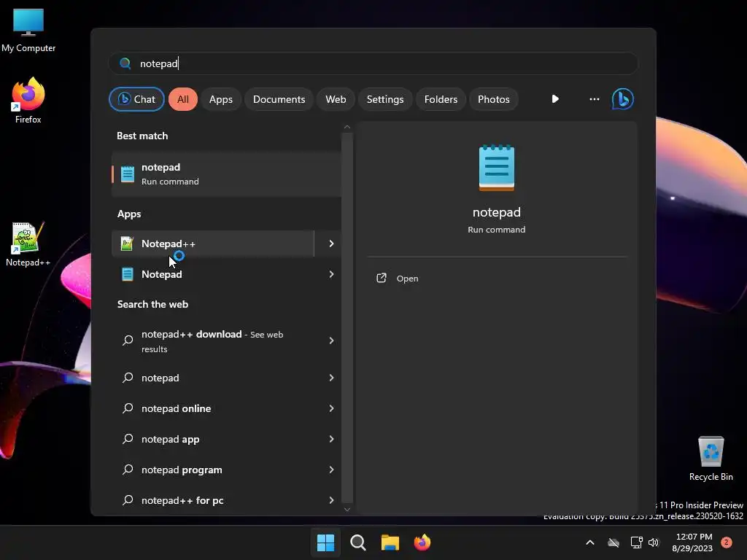Expand the Notepad++ result details arrow
The height and width of the screenshot is (560, 747).
point(331,244)
